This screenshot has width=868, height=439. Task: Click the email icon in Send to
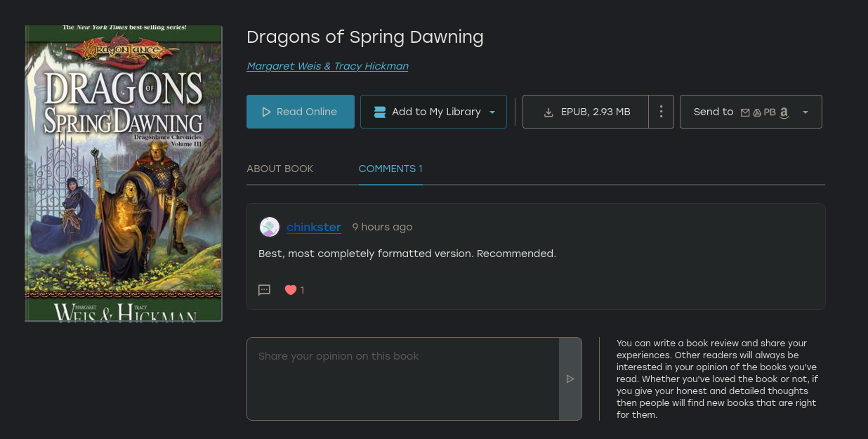pos(745,112)
